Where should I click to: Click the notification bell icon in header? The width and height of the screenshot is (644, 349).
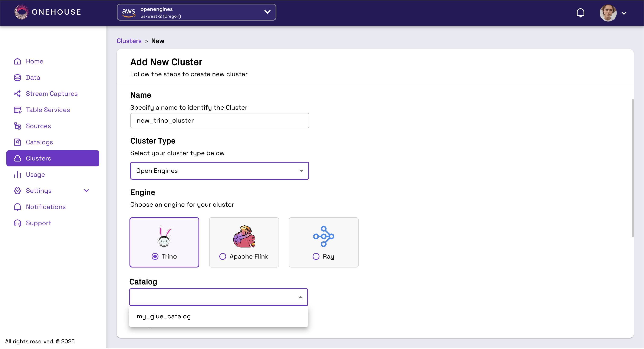(x=580, y=13)
